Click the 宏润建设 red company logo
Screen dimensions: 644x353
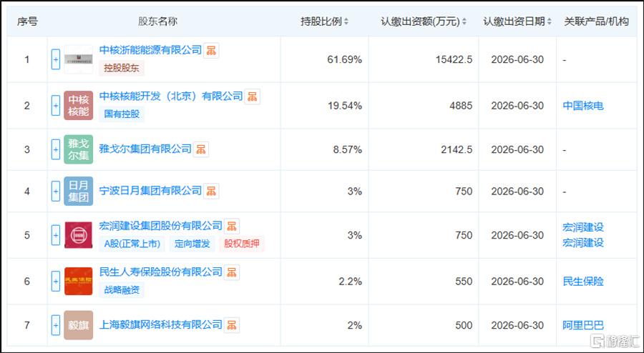point(79,235)
